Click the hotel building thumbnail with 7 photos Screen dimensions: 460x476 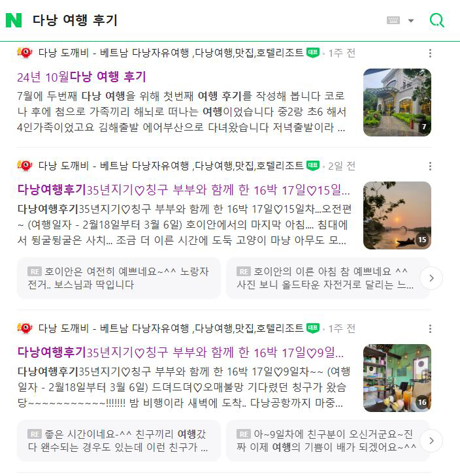(x=397, y=103)
